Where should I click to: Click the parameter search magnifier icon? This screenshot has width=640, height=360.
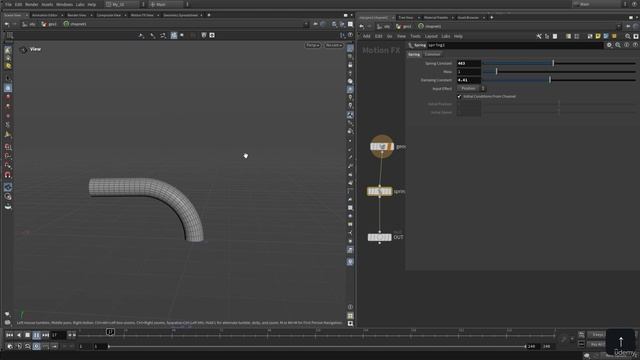pyautogui.click(x=618, y=45)
